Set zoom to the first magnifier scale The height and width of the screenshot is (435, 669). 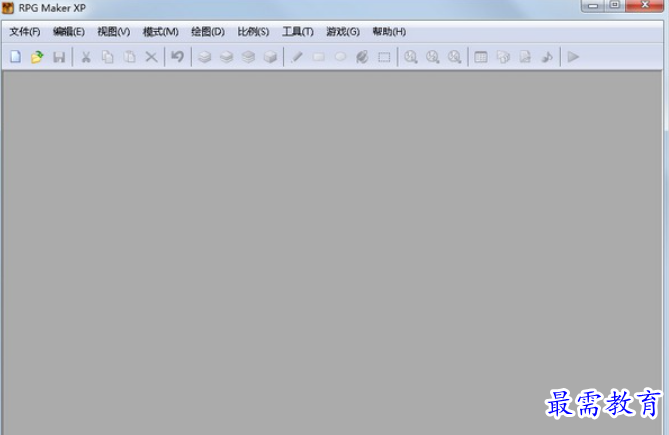(x=411, y=57)
